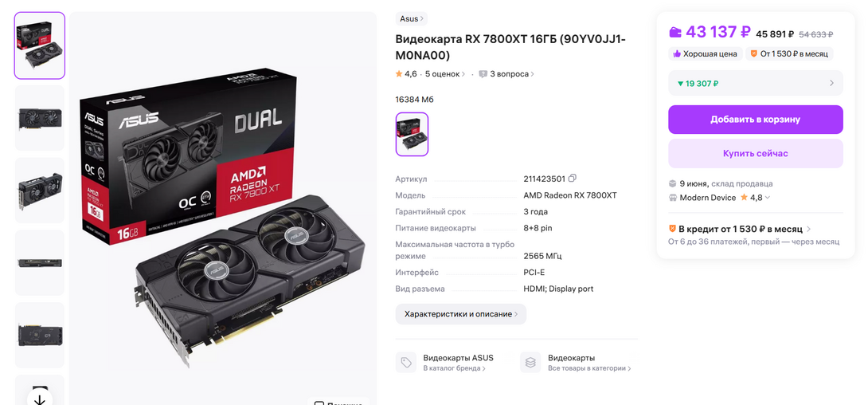
Task: Open Характеристики и описание section
Action: pos(460,314)
